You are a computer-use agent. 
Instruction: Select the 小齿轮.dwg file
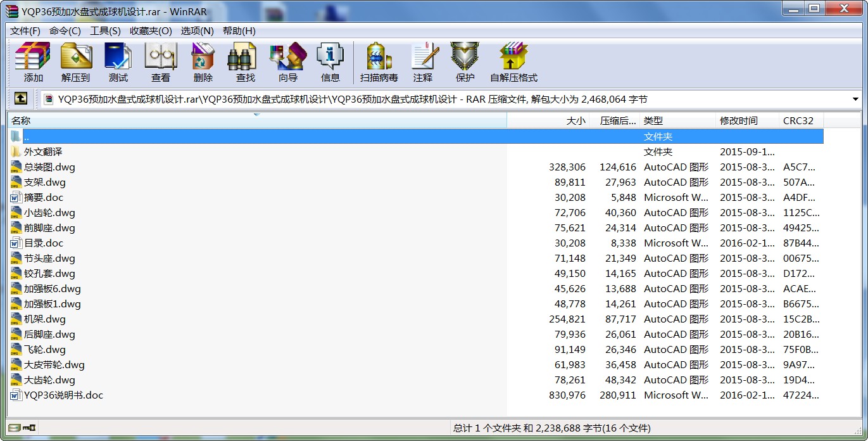[49, 213]
